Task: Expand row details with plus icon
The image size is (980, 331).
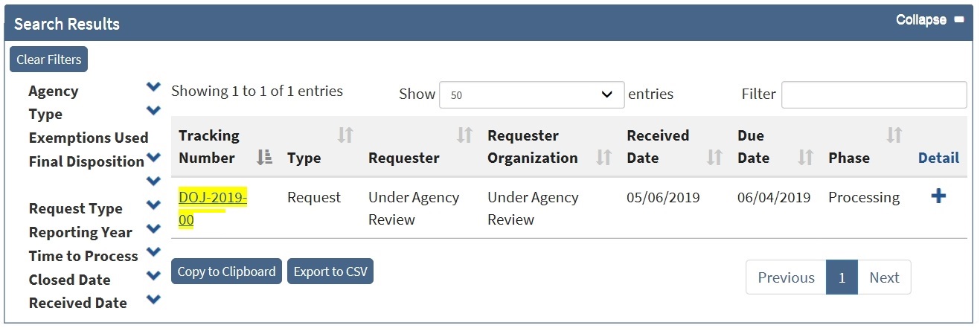Action: pyautogui.click(x=938, y=196)
